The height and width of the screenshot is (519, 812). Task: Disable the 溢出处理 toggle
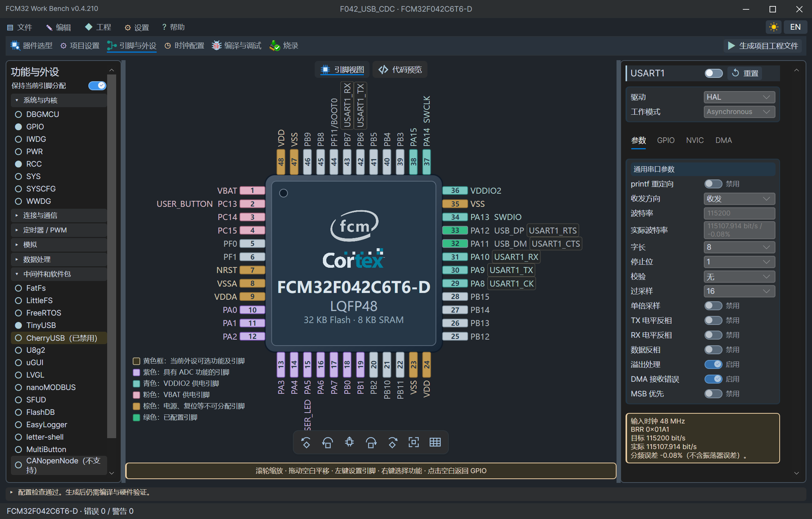click(713, 364)
